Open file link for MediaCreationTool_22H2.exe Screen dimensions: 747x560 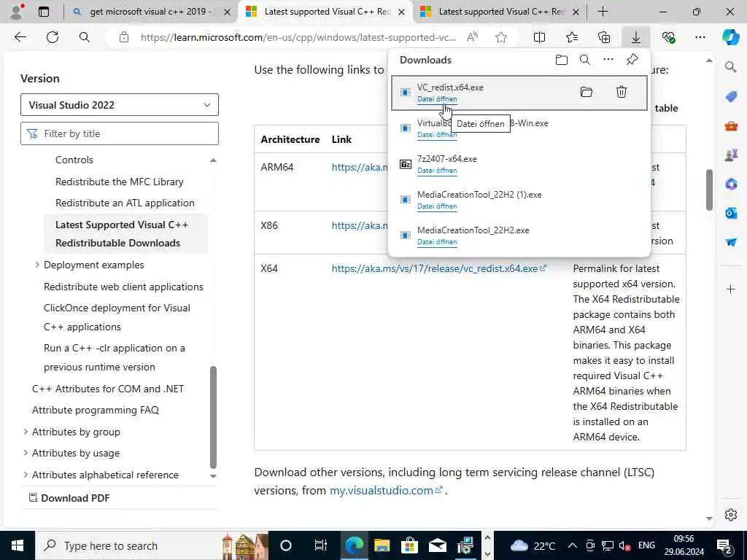[x=437, y=242]
